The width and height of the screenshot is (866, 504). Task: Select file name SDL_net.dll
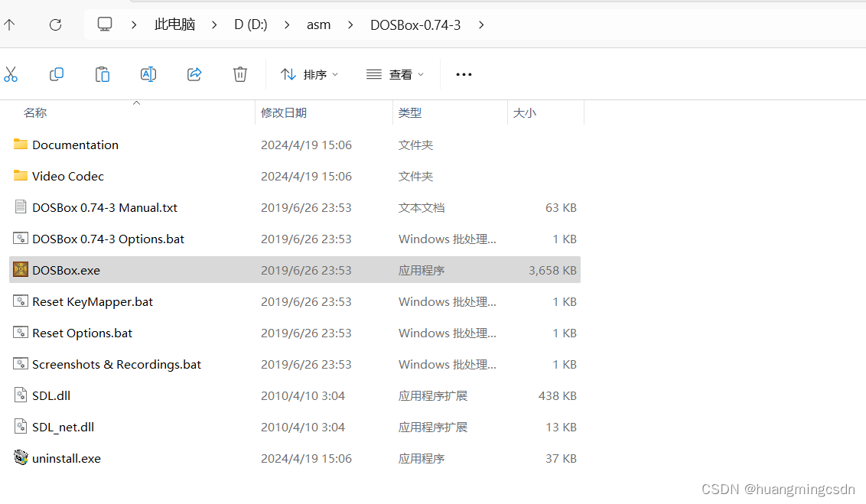[63, 428]
